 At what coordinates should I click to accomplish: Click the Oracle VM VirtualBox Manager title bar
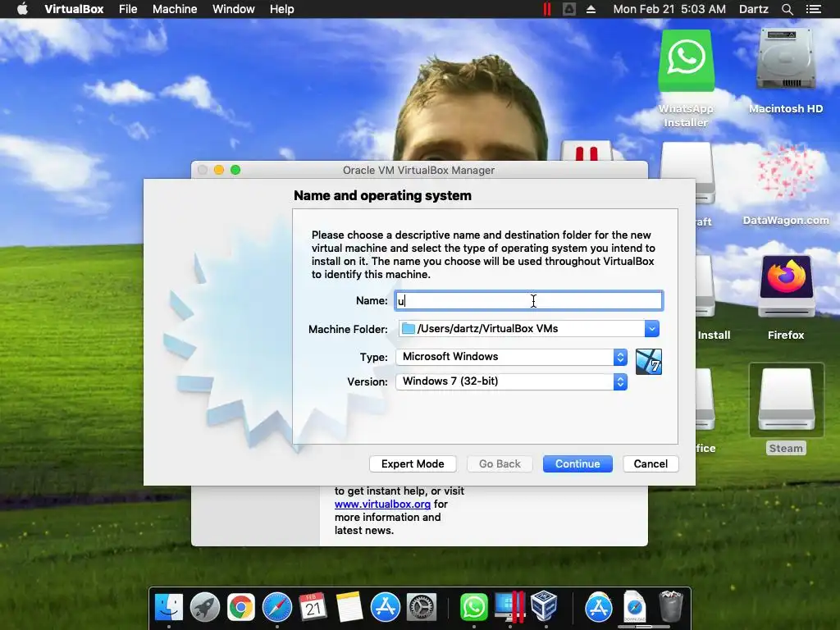point(419,170)
